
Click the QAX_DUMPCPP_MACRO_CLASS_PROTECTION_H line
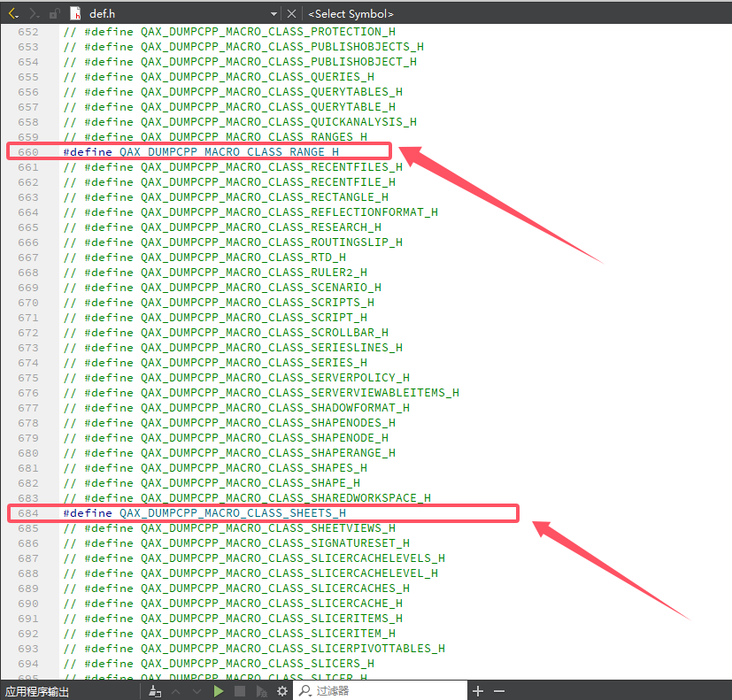(229, 32)
